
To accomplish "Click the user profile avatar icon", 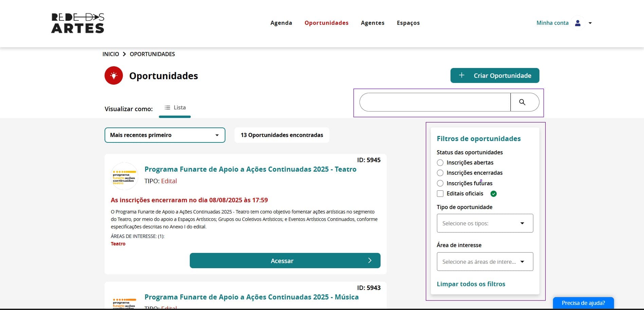I will click(x=578, y=23).
